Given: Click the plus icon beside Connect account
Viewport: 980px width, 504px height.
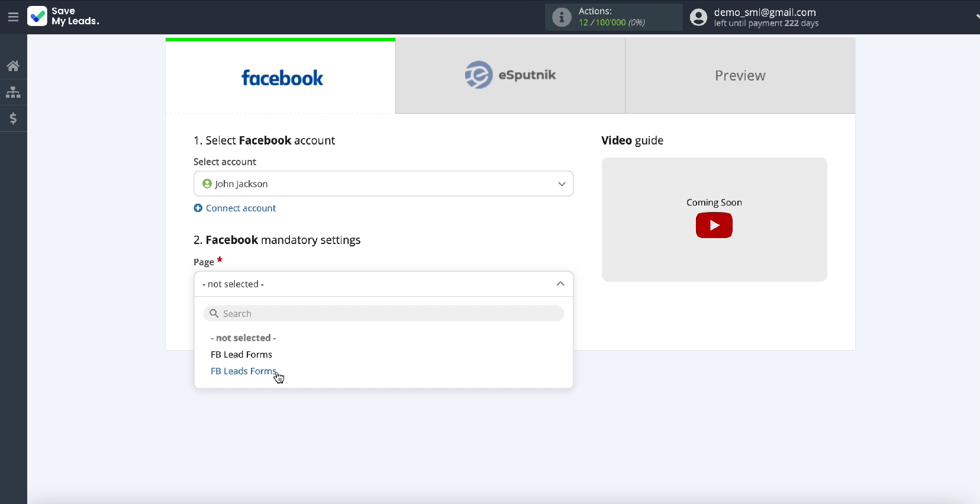Looking at the screenshot, I should point(198,208).
